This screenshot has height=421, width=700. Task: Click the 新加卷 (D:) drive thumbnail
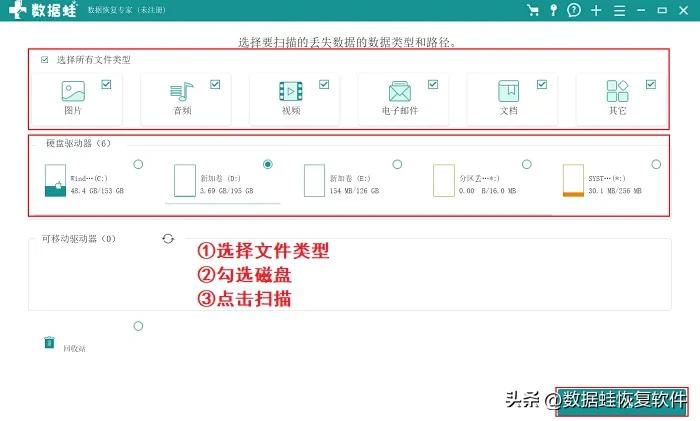click(184, 180)
